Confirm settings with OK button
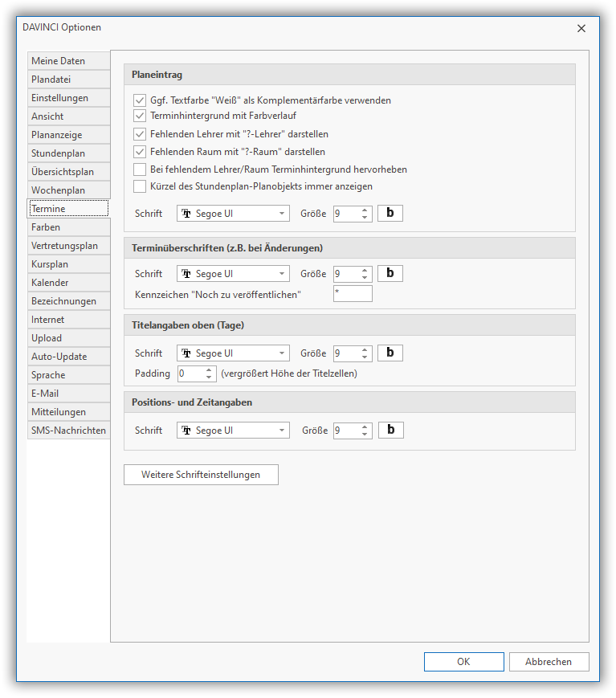616x698 pixels. (463, 662)
